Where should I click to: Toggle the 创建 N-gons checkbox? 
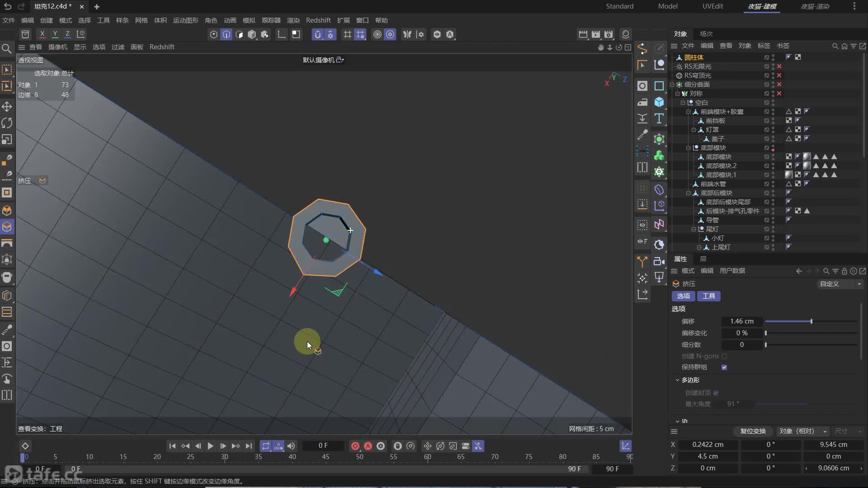724,356
